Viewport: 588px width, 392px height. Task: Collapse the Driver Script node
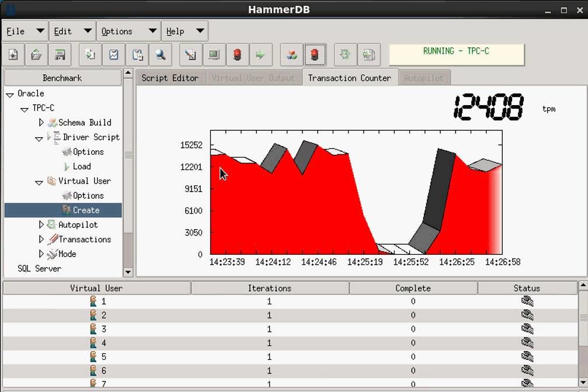point(39,139)
